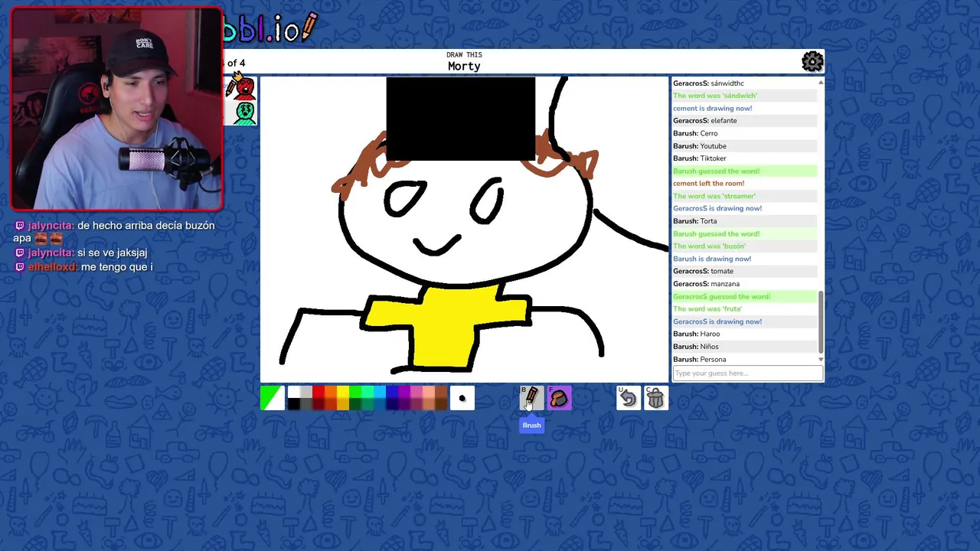Pick the dark red color swatch
The width and height of the screenshot is (980, 551).
(x=318, y=404)
